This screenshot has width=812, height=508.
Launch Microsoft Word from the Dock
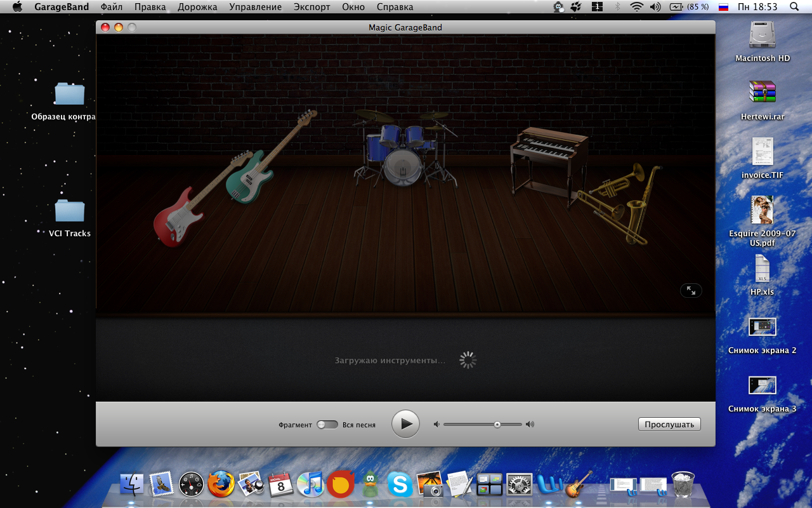(x=549, y=485)
